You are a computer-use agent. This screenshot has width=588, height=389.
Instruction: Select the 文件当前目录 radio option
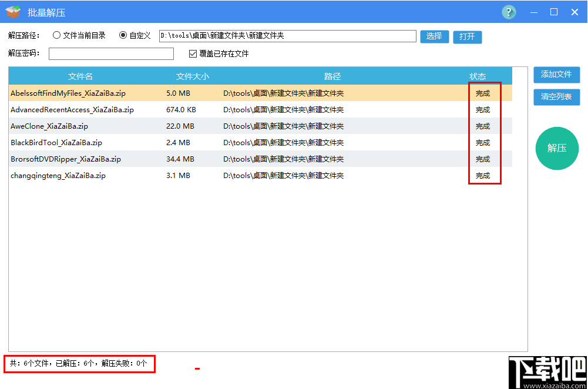point(56,35)
